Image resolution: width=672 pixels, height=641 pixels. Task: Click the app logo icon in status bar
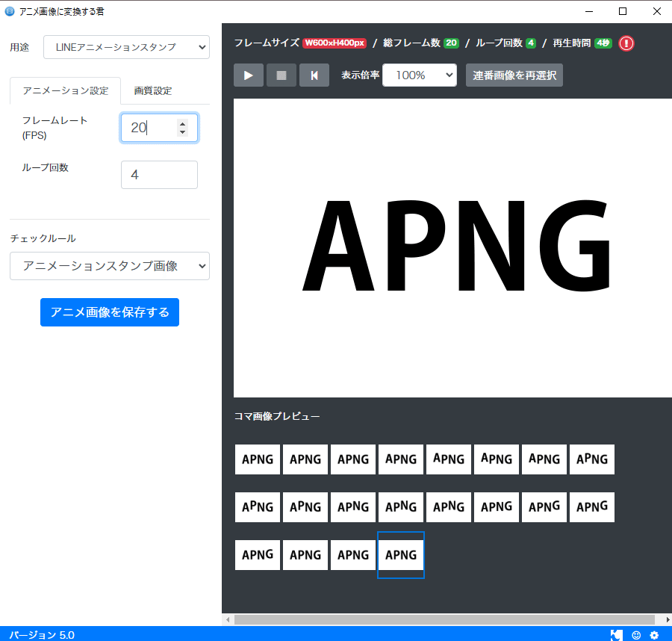tap(617, 634)
